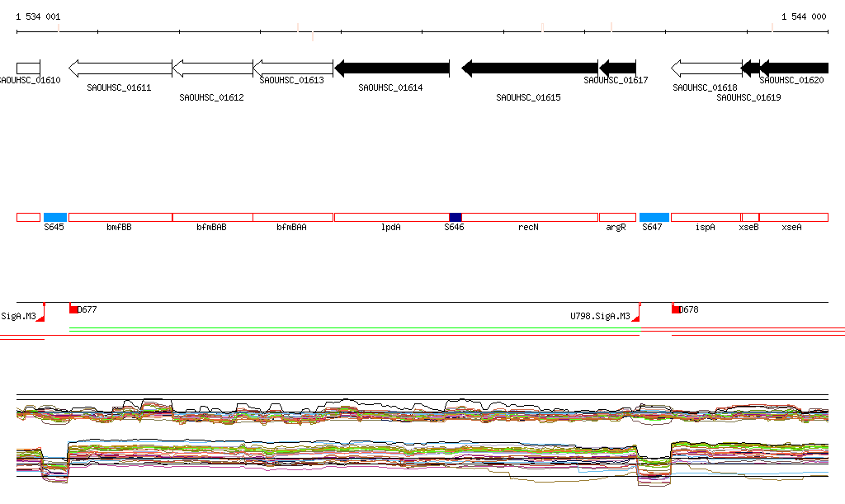Screen dimensions: 845x504
Task: Select the small SAOUHSC_01619 black arrow
Action: [x=751, y=68]
